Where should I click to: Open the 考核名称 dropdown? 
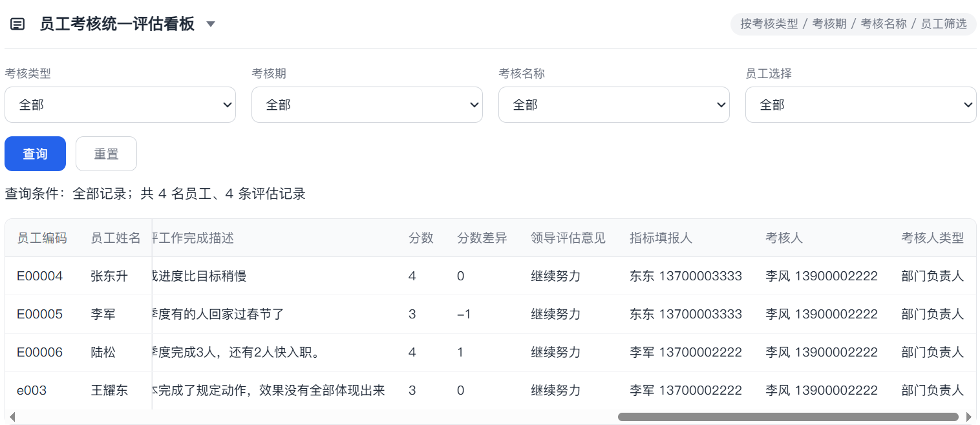coord(614,105)
